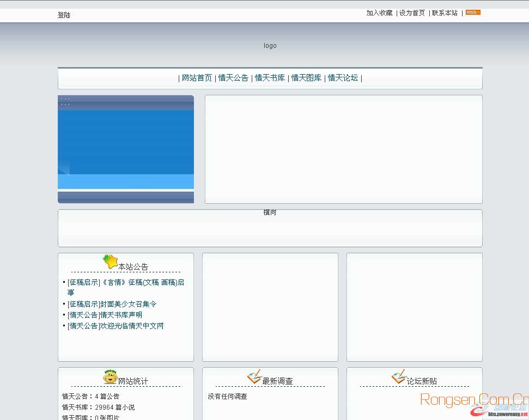Click the orange RSS feed icon
This screenshot has height=420, width=529.
pos(472,13)
